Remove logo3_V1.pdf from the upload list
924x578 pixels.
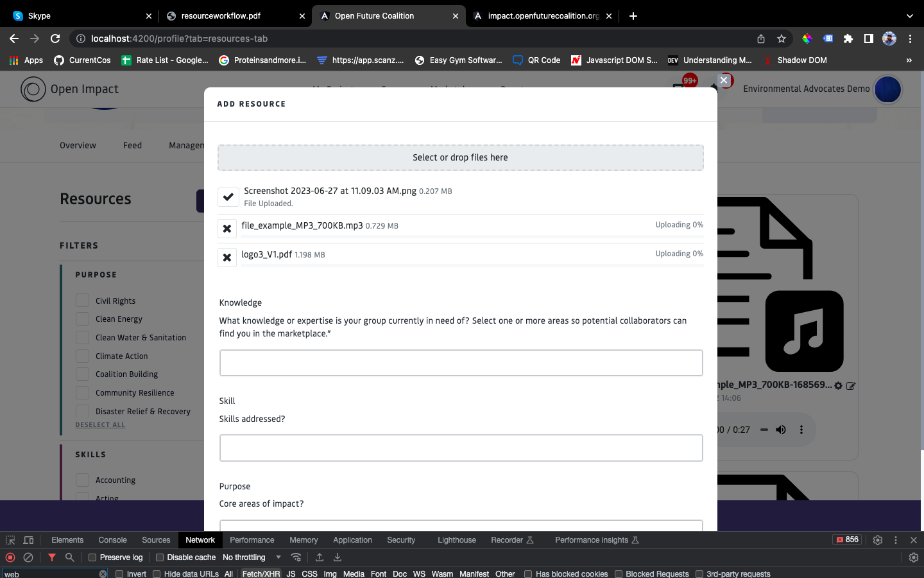click(227, 258)
